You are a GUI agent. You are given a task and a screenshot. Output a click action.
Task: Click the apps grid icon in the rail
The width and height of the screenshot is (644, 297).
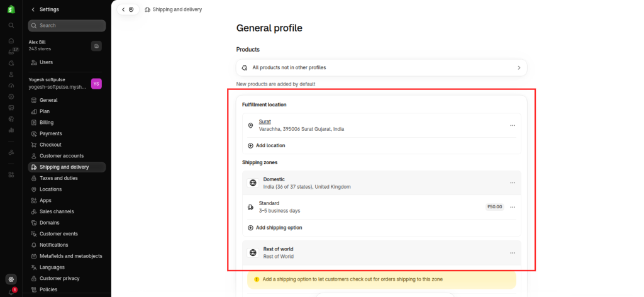point(11,174)
